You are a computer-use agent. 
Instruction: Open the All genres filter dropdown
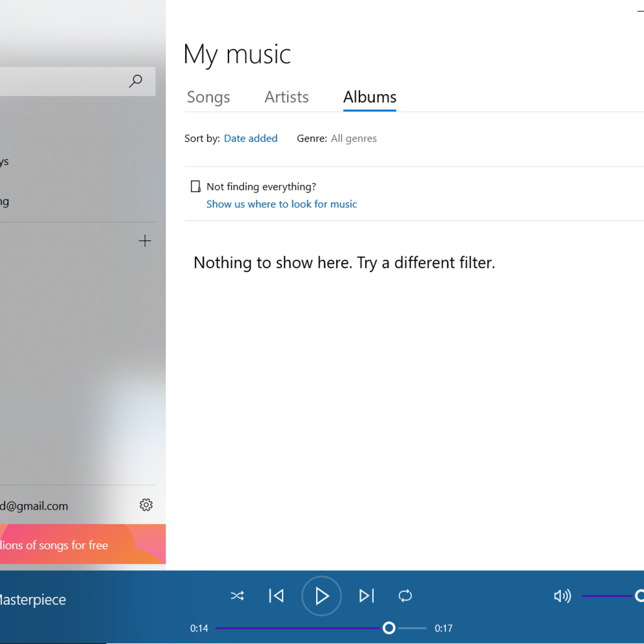[x=354, y=138]
